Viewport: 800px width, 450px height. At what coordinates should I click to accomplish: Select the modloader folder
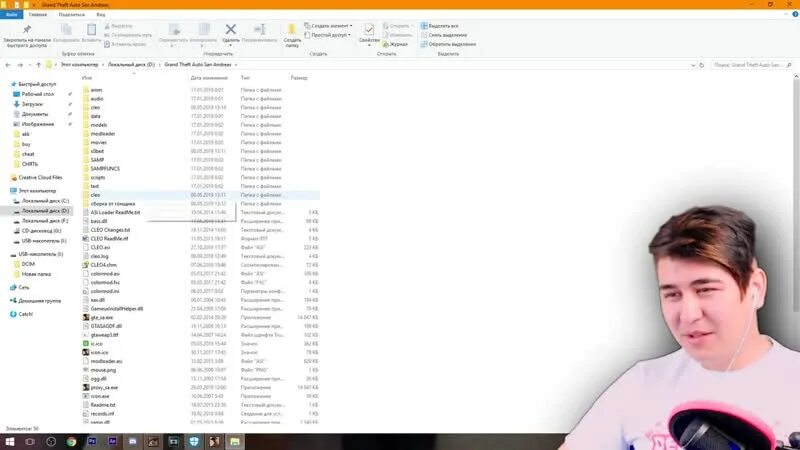[103, 134]
